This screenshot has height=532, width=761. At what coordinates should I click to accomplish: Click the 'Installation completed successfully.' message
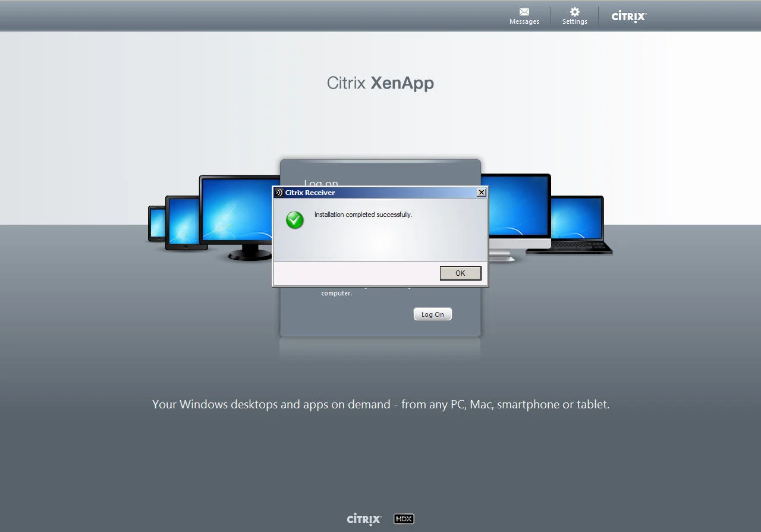[x=363, y=215]
